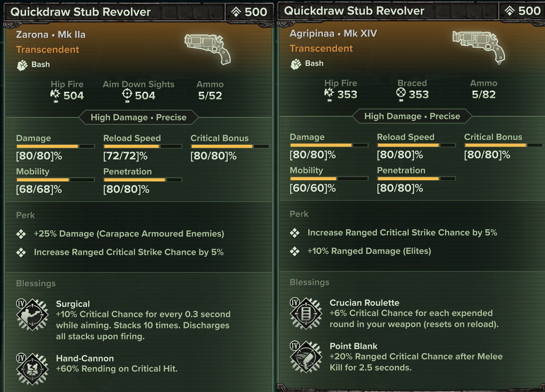Click the Zarona Critical Bonus stat bar
The image size is (545, 392).
[x=229, y=146]
